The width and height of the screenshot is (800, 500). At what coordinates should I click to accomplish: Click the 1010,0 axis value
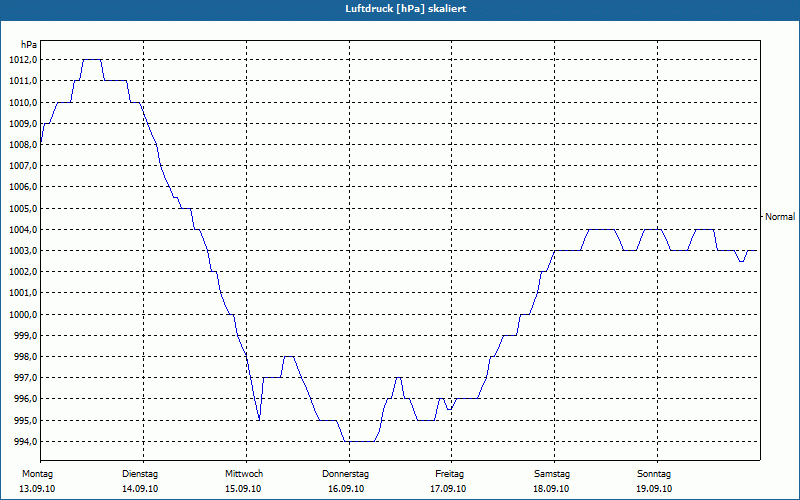coord(23,102)
